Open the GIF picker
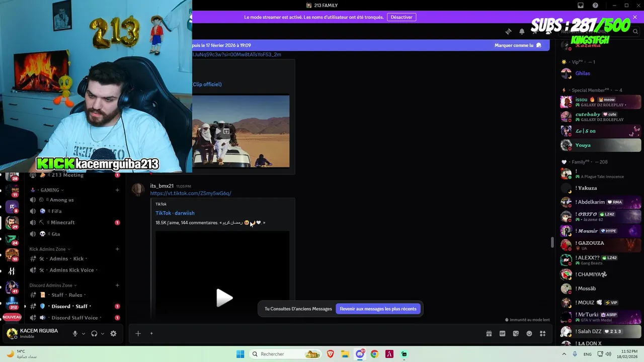 click(502, 333)
